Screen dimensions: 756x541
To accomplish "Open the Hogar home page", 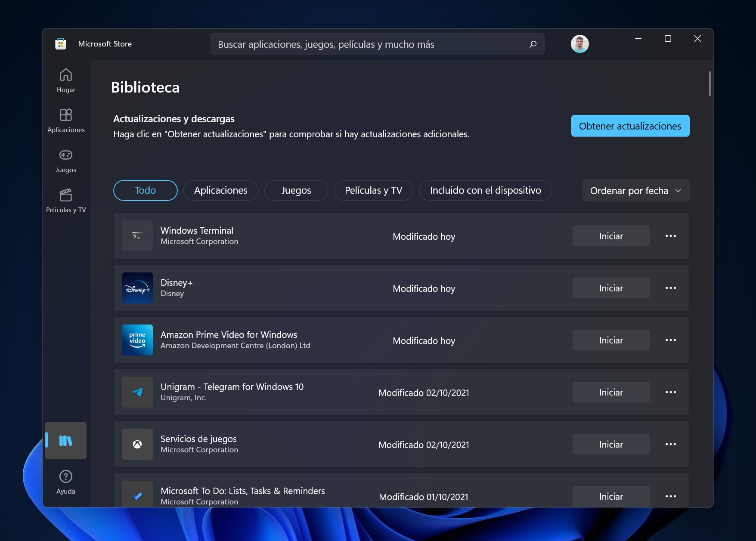I will pos(66,80).
